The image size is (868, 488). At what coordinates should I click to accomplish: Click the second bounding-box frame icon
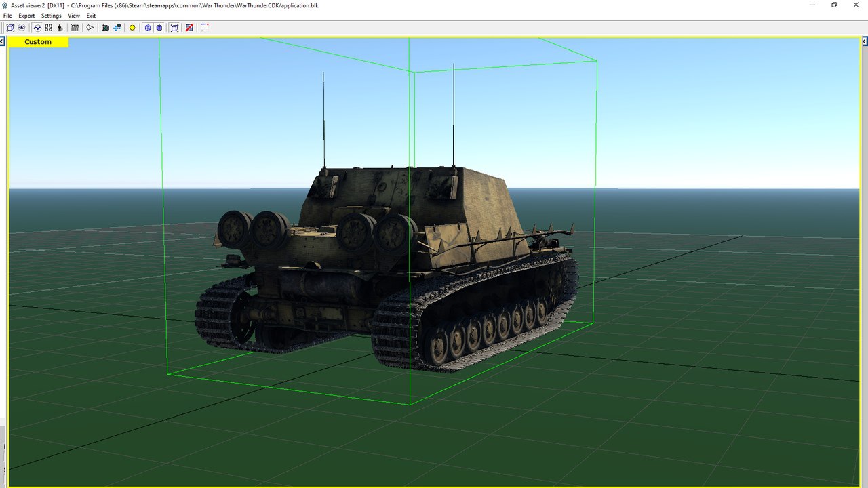click(174, 28)
